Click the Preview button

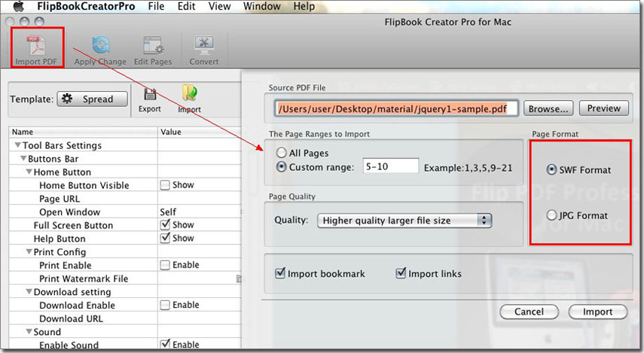click(604, 108)
